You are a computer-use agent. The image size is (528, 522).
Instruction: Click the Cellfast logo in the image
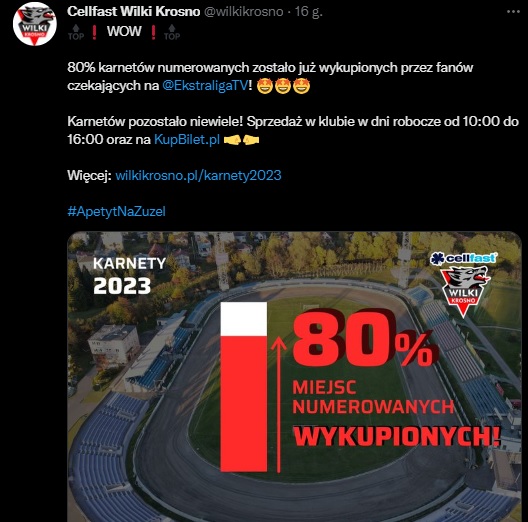[x=463, y=258]
